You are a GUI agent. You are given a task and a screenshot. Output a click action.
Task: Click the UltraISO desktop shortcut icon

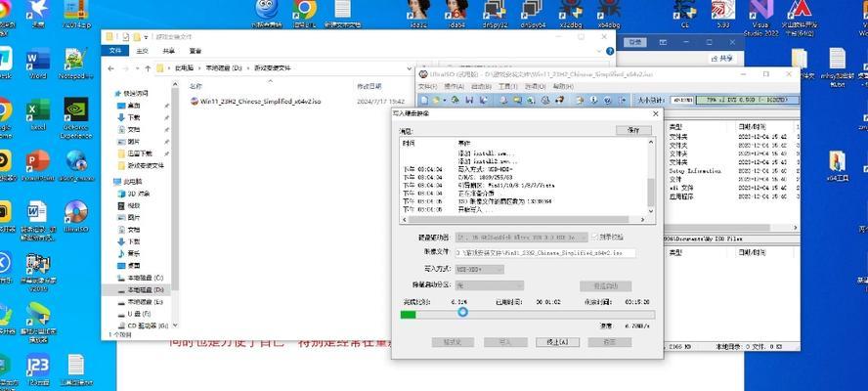76,216
